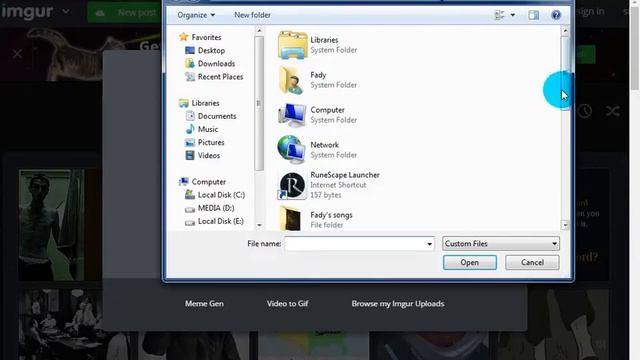Click the Documents library icon
640x360 pixels.
190,116
